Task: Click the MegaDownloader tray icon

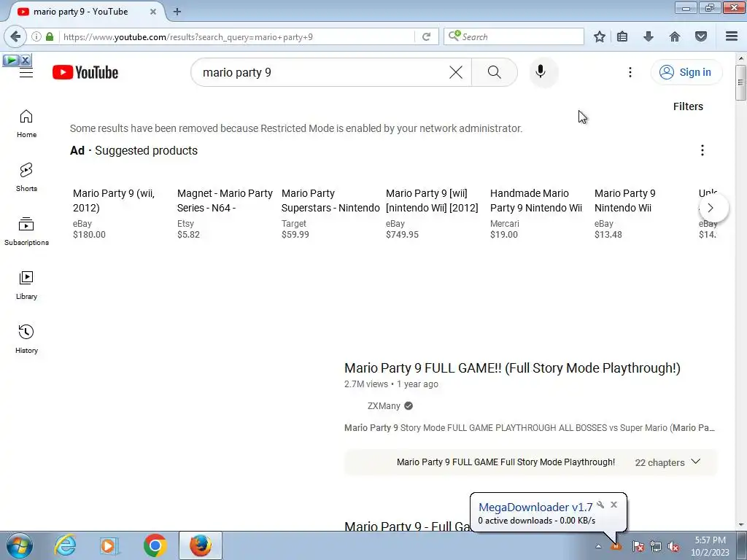Action: click(x=616, y=547)
